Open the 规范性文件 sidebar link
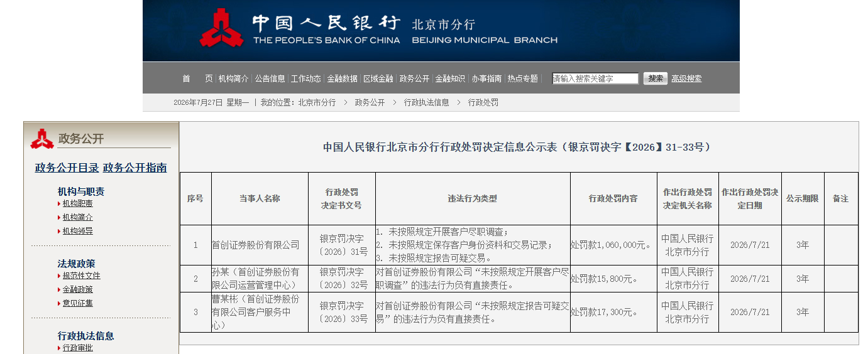This screenshot has width=868, height=354. click(x=82, y=276)
